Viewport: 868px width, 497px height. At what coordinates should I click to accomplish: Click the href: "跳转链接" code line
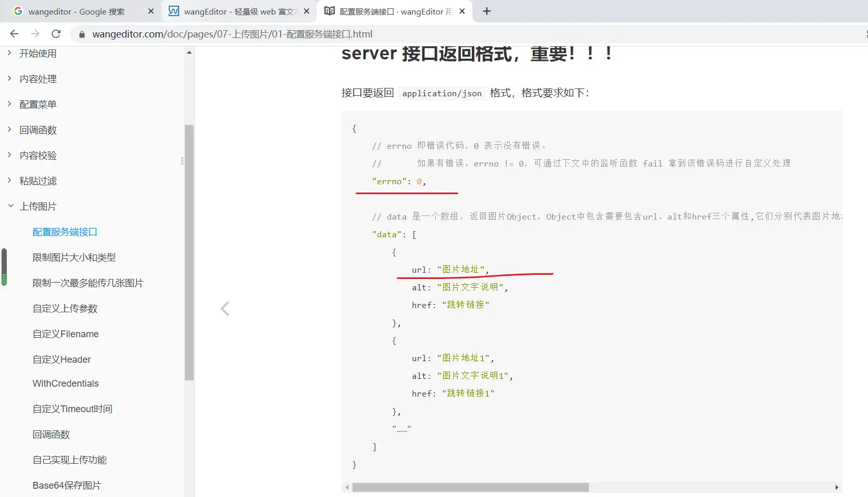pyautogui.click(x=450, y=305)
